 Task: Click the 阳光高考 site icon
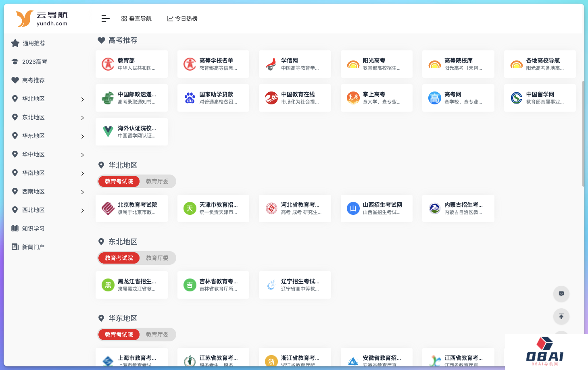coord(353,64)
